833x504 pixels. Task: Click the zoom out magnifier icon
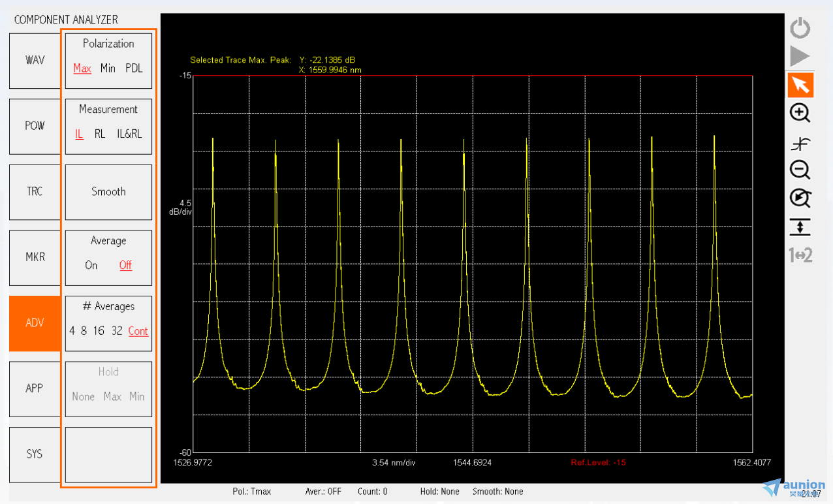pyautogui.click(x=800, y=170)
